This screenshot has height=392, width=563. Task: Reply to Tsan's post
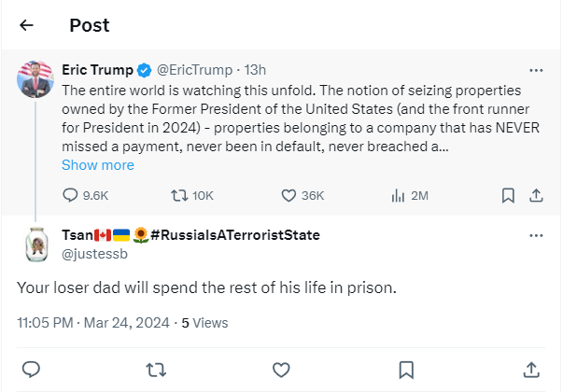click(30, 368)
